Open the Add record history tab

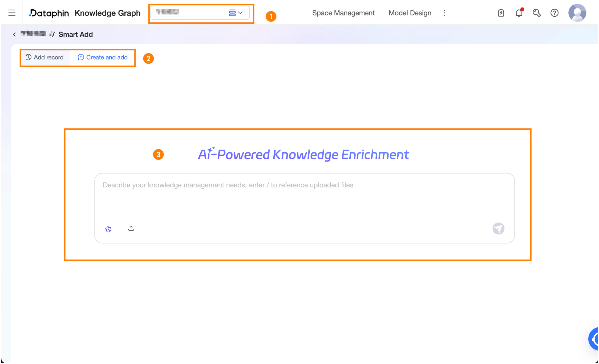click(44, 57)
